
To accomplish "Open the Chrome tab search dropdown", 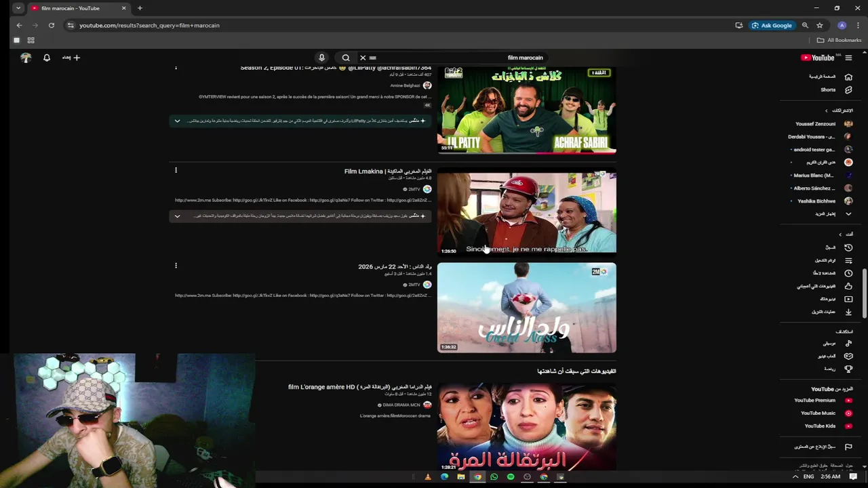I will click(x=17, y=8).
